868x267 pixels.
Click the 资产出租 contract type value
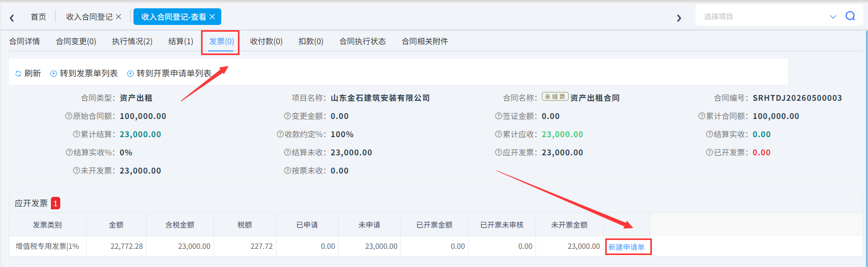[x=136, y=98]
